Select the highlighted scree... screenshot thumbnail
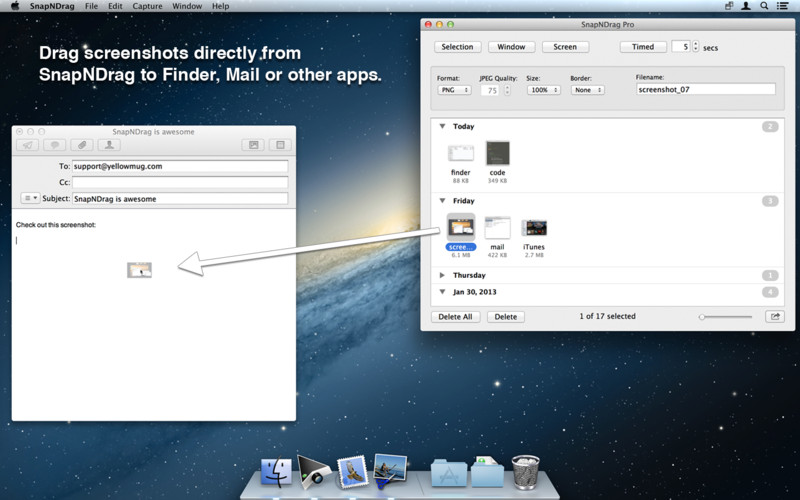 (x=461, y=228)
